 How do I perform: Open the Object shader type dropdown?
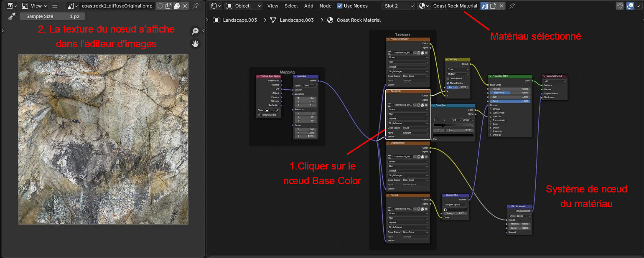(x=244, y=6)
